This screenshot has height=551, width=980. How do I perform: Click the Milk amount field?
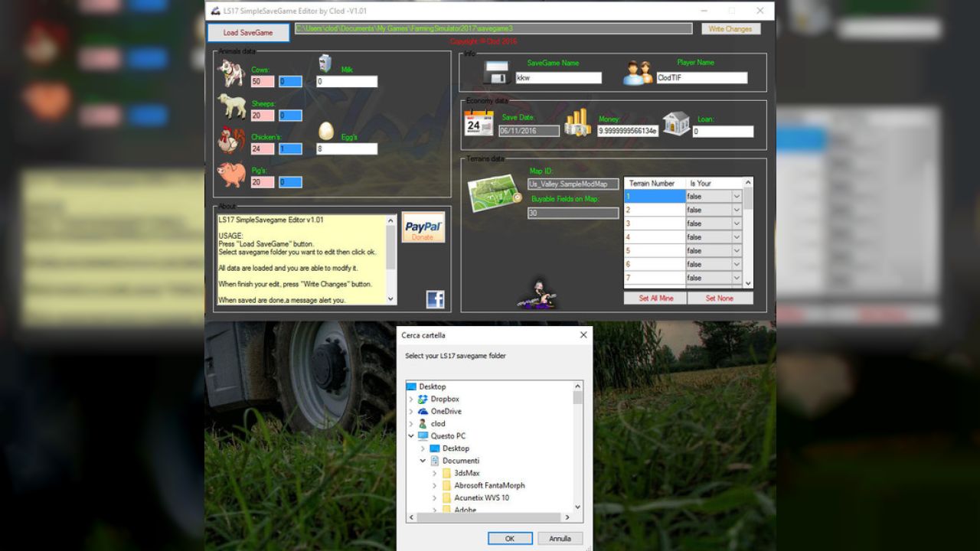point(347,81)
